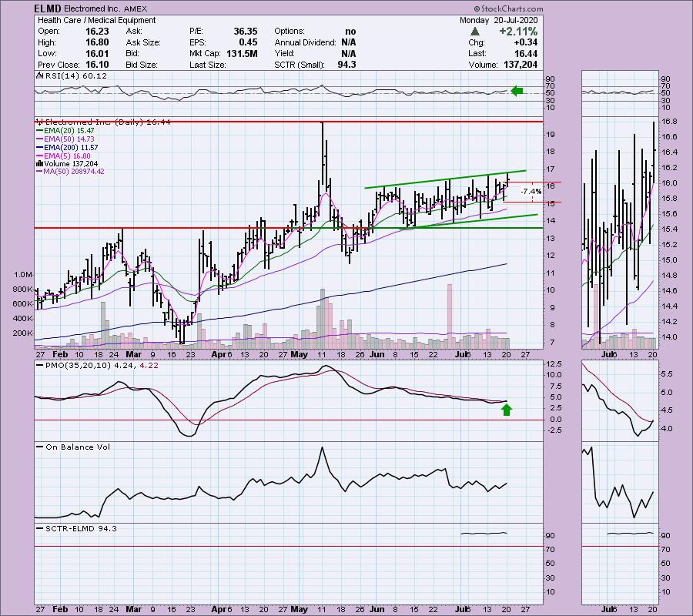This screenshot has width=693, height=616.
Task: Click the Health Care / Medical Equipment sector label
Action: [97, 20]
